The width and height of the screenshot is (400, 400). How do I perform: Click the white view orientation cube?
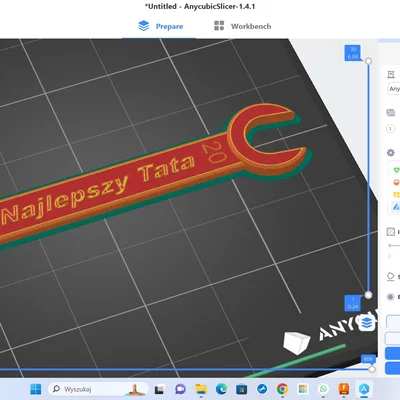pyautogui.click(x=296, y=342)
